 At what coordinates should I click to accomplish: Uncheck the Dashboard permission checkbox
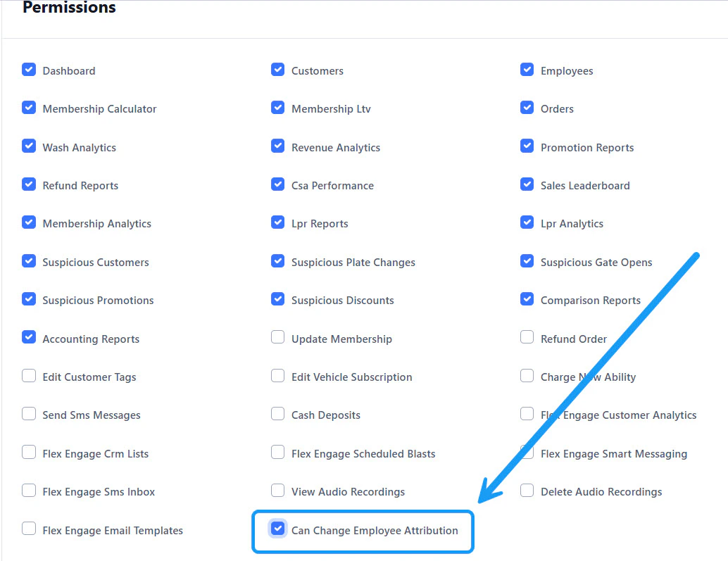(29, 70)
